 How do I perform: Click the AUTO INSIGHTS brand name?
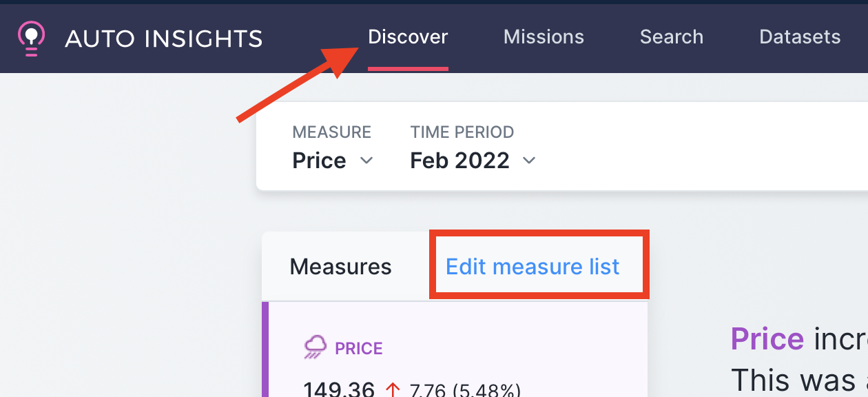(164, 39)
